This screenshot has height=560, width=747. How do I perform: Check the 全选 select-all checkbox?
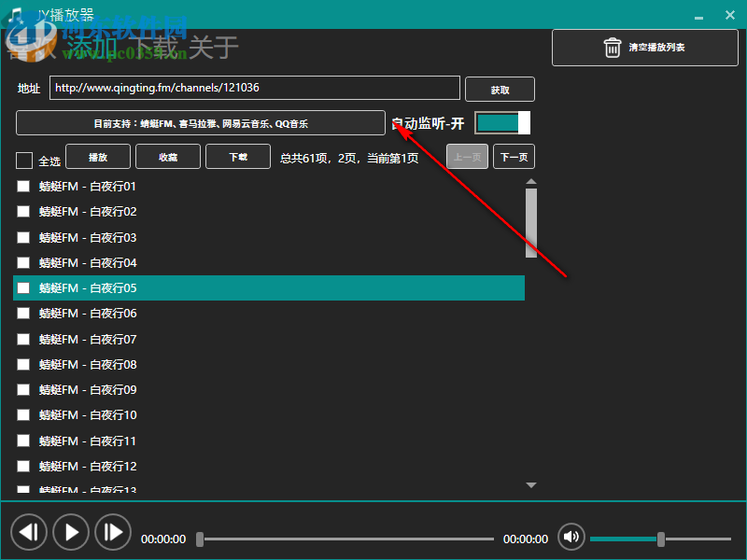[23, 160]
